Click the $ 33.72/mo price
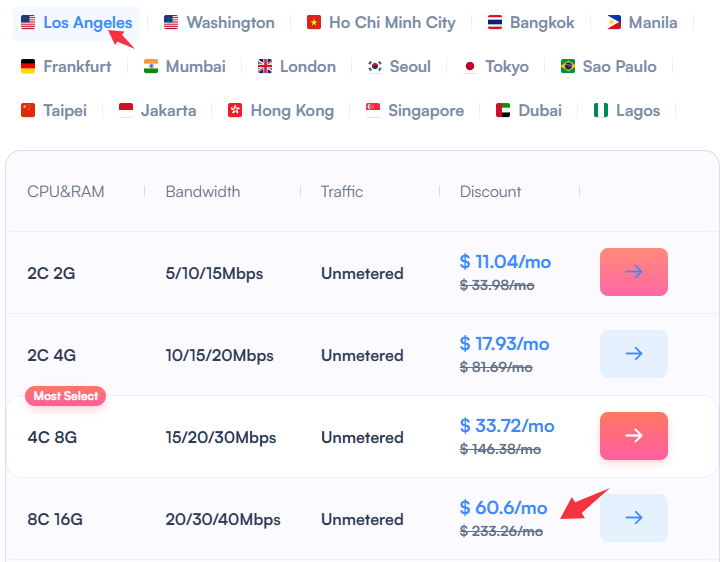 click(x=507, y=426)
